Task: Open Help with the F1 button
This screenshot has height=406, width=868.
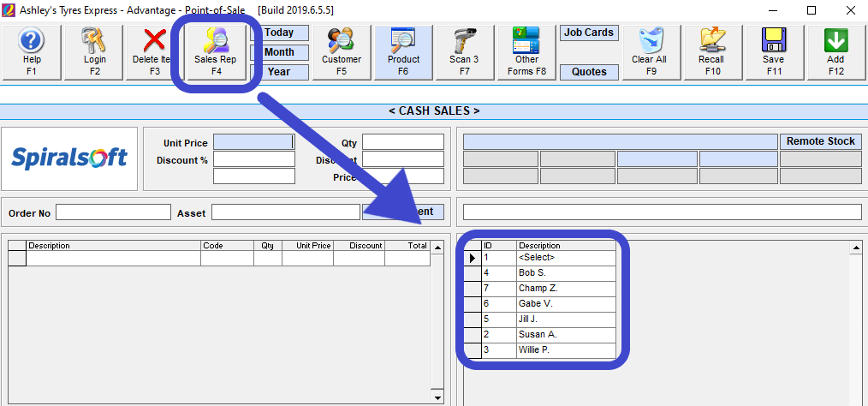Action: [x=32, y=52]
